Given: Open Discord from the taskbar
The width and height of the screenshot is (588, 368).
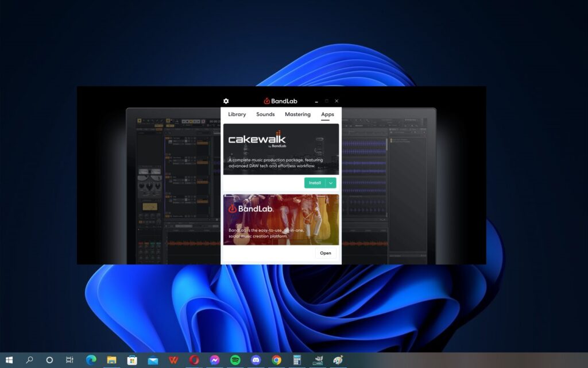Looking at the screenshot, I should [256, 360].
